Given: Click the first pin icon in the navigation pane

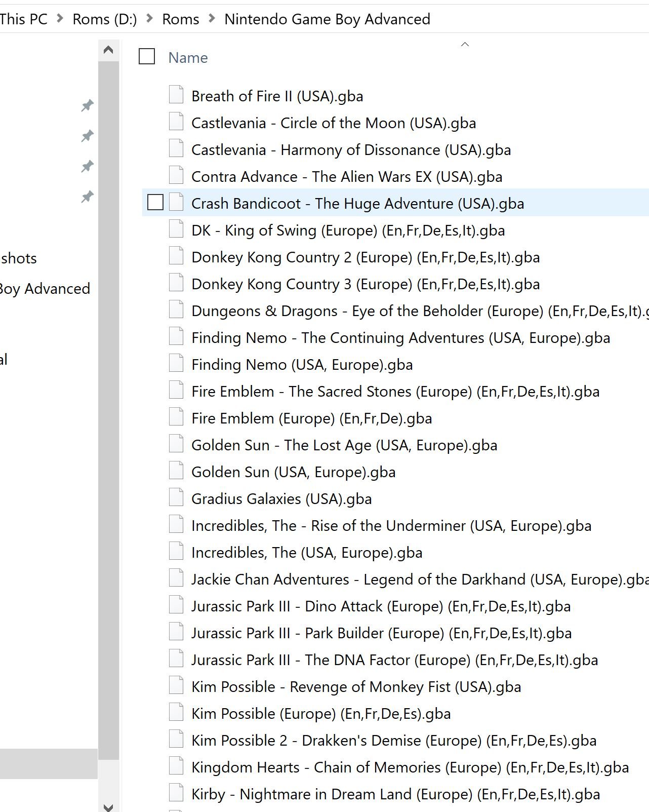Looking at the screenshot, I should click(87, 106).
